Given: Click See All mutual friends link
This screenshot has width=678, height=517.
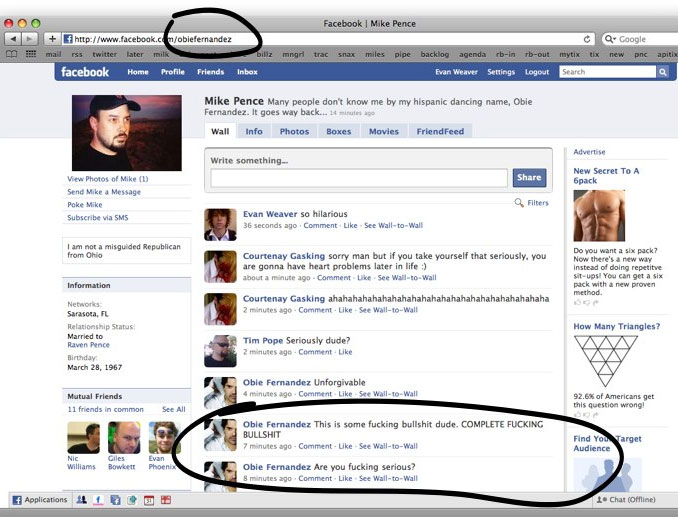Looking at the screenshot, I should coord(173,409).
